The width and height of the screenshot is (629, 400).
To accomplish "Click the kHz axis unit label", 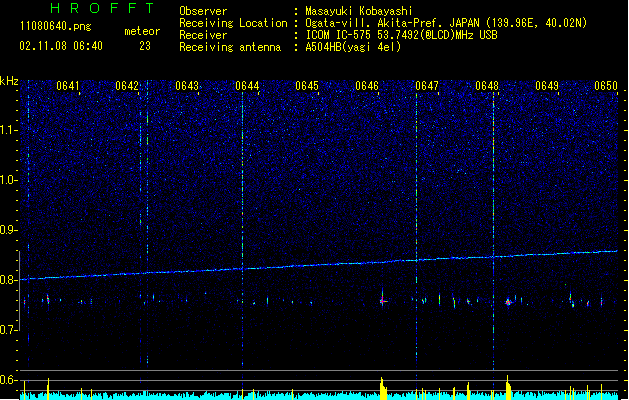I will (9, 81).
